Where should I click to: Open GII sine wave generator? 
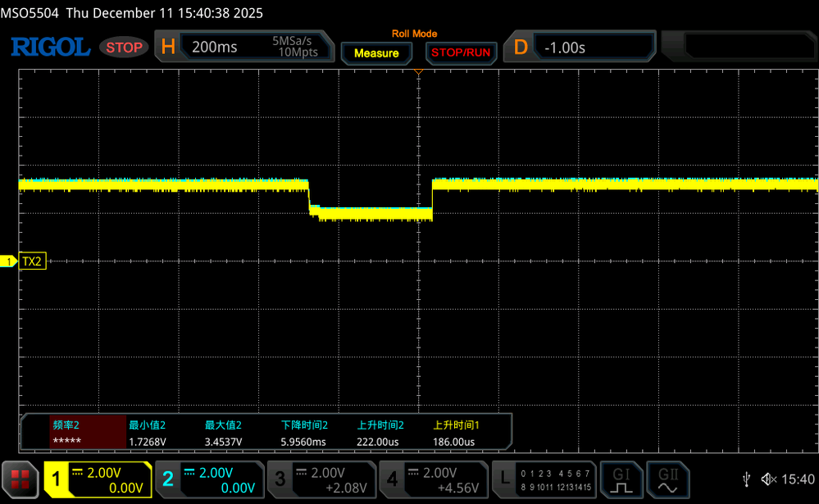[668, 479]
